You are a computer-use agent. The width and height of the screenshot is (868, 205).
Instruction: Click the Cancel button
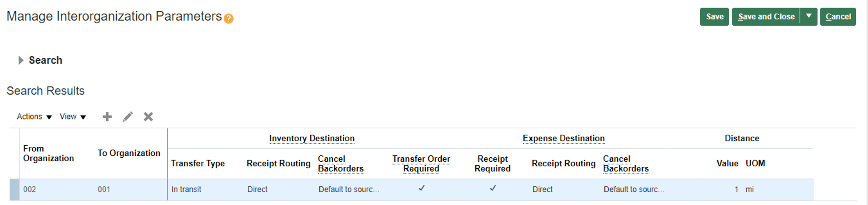838,16
